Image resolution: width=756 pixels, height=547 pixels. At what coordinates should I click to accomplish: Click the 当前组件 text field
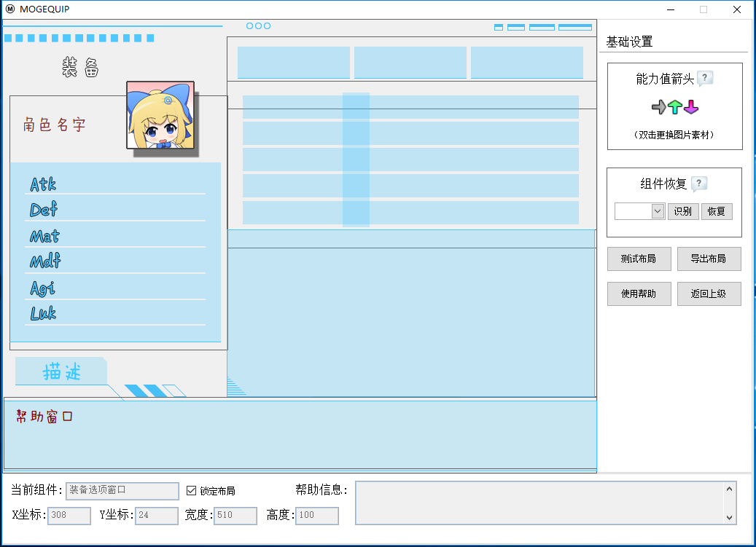click(x=122, y=491)
